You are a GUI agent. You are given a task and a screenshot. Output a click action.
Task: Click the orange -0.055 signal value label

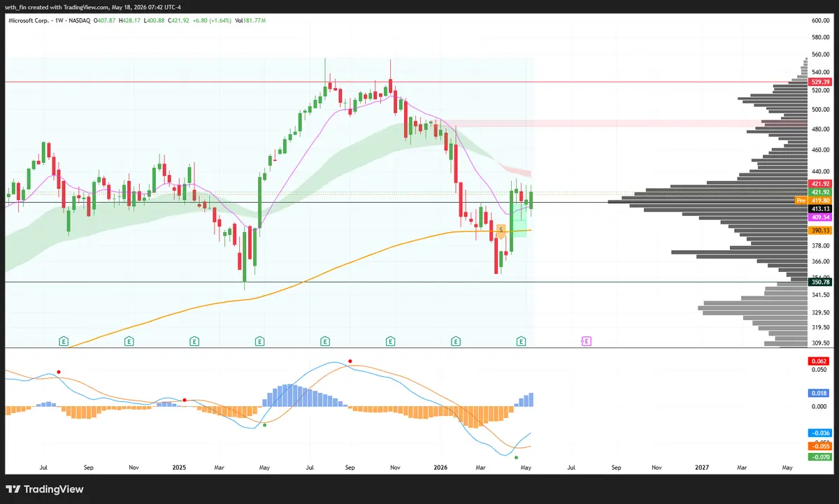click(x=819, y=446)
